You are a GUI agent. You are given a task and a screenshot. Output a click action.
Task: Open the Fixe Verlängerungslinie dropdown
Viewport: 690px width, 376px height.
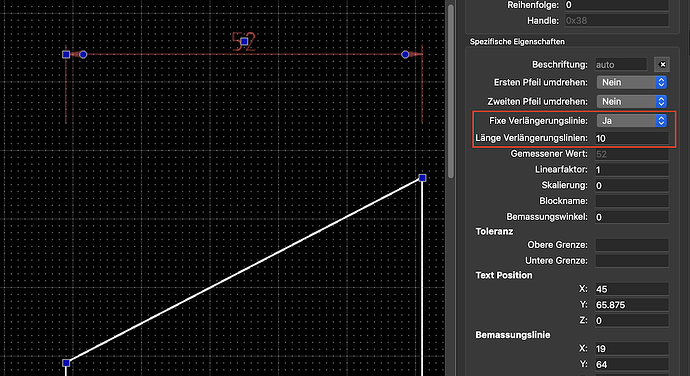[x=631, y=121]
